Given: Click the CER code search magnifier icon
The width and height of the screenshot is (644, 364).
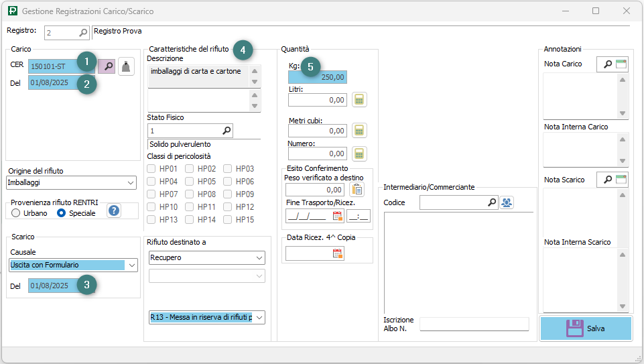Looking at the screenshot, I should 107,66.
